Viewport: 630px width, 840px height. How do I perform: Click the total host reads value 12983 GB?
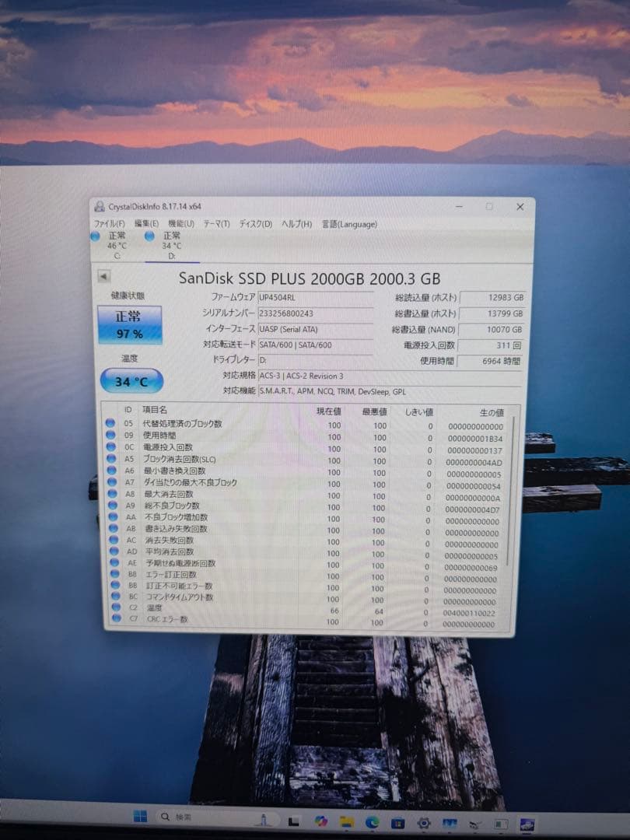click(x=492, y=297)
